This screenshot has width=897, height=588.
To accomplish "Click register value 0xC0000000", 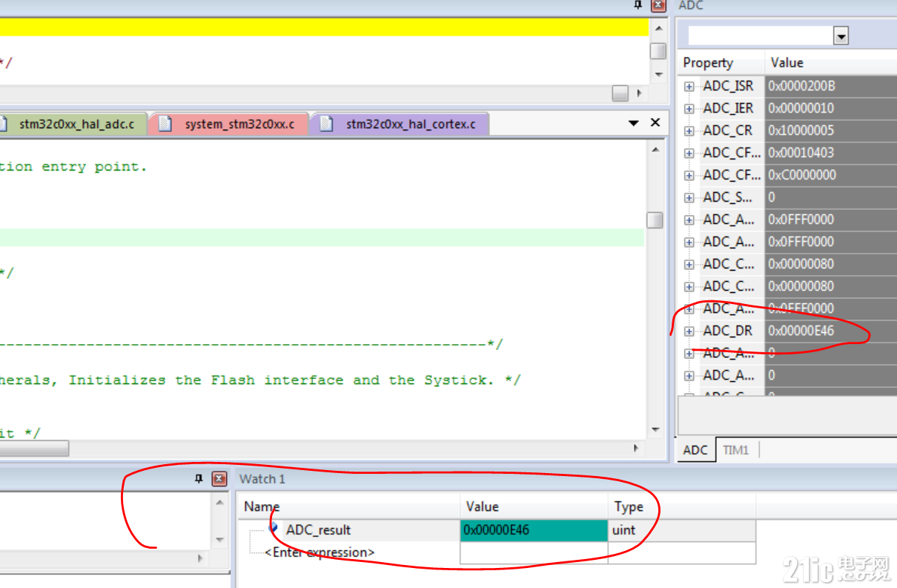I will coord(802,175).
